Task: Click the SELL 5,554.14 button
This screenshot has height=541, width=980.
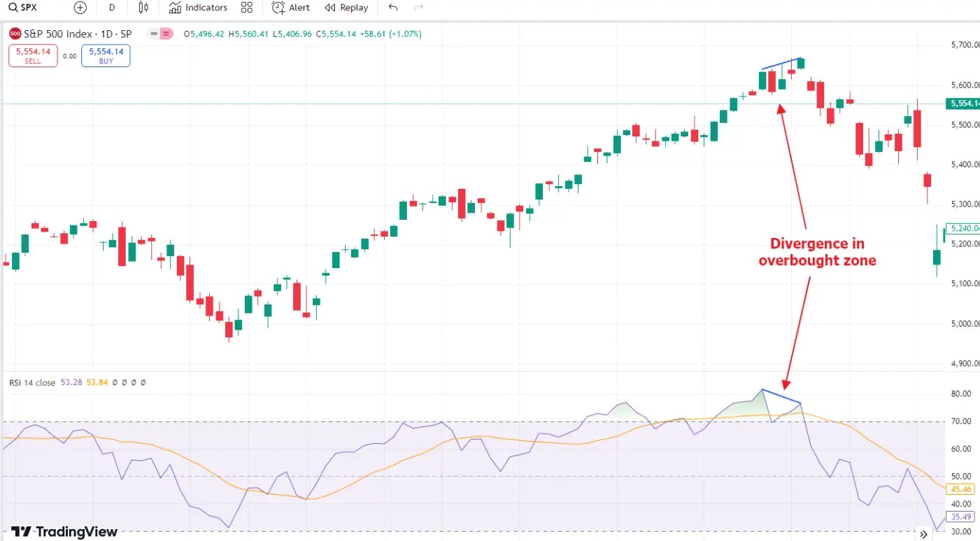Action: click(33, 56)
